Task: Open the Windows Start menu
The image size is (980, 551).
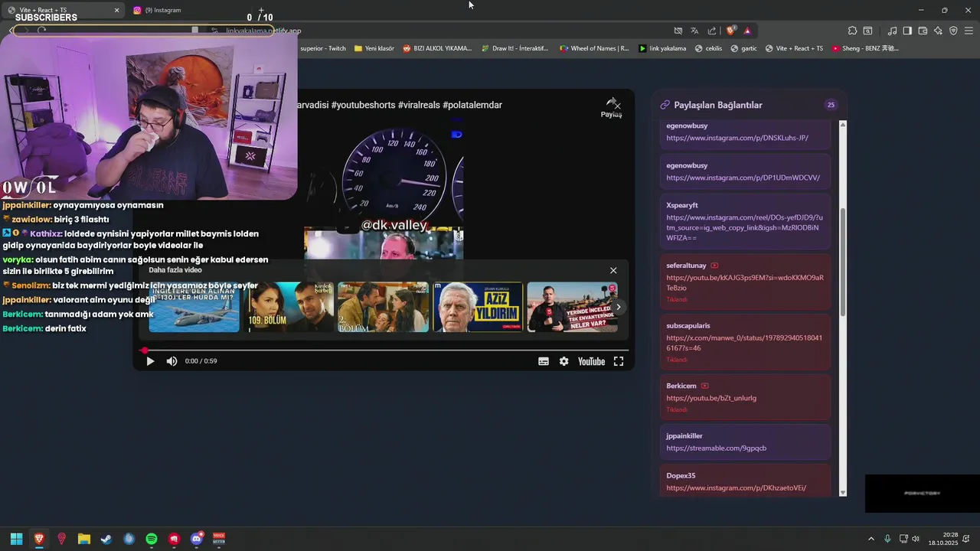Action: pos(16,539)
